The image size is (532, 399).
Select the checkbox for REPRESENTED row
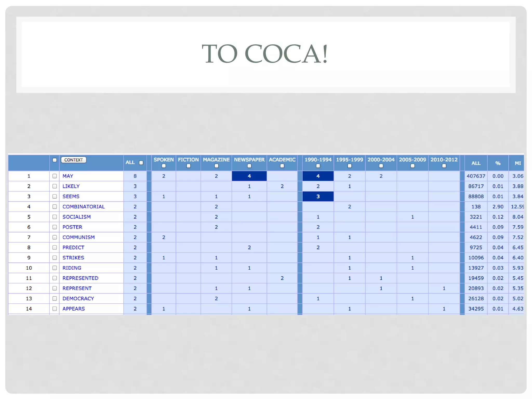tap(55, 278)
